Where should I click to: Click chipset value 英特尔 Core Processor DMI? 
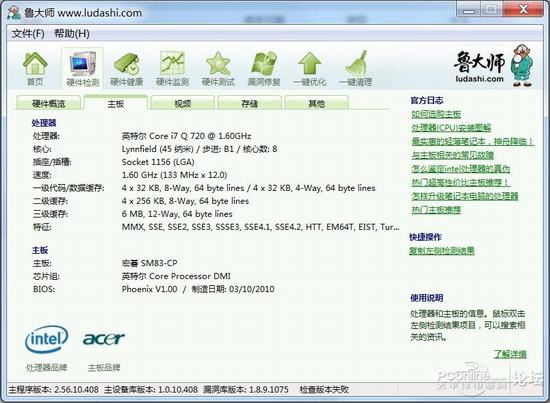click(176, 276)
